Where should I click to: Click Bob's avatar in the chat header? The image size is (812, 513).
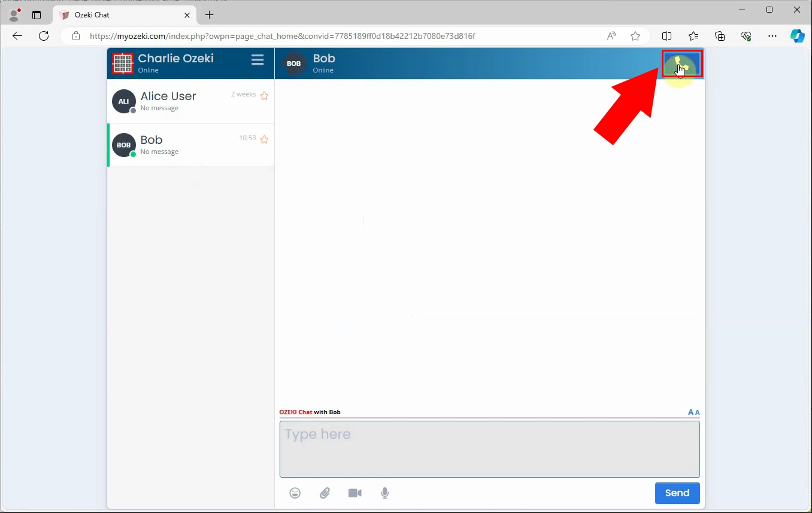pos(294,64)
